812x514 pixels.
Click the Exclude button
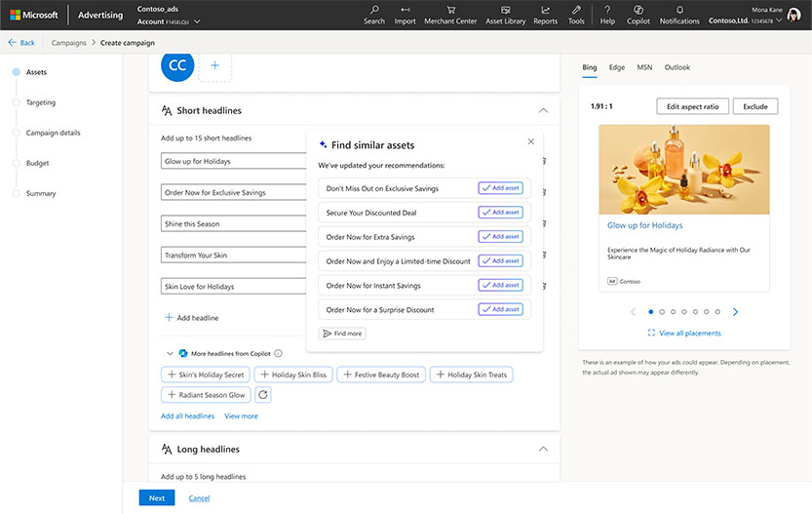[755, 106]
